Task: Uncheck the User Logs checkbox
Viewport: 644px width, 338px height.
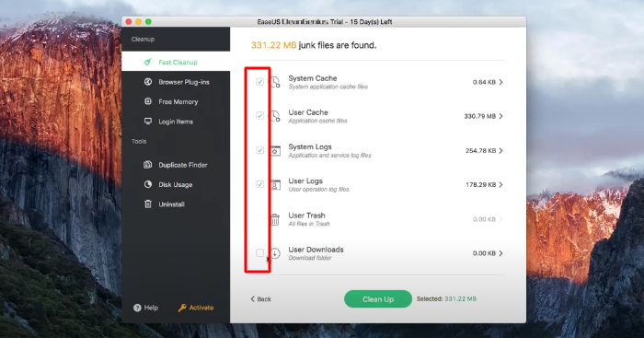Action: (260, 184)
